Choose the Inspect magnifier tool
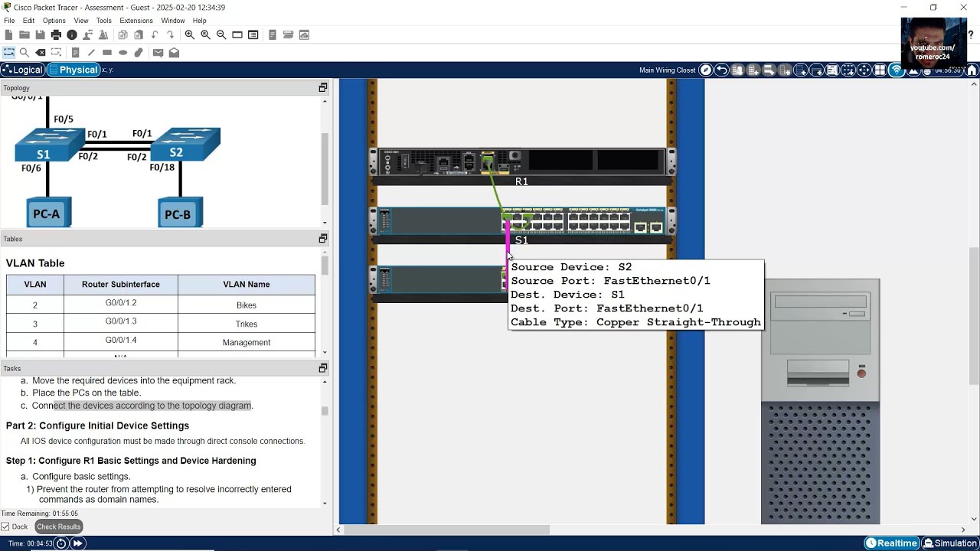 (x=24, y=52)
